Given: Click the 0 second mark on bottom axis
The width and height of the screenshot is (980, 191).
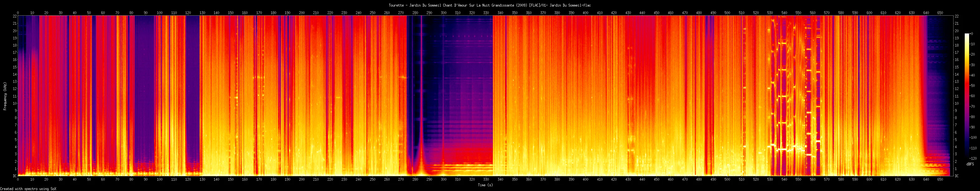Looking at the screenshot, I should click(x=18, y=179).
